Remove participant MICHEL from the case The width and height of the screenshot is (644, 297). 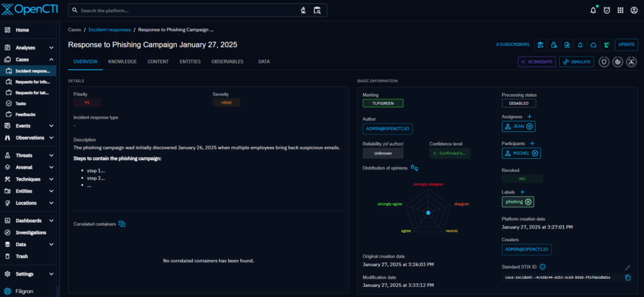click(535, 153)
